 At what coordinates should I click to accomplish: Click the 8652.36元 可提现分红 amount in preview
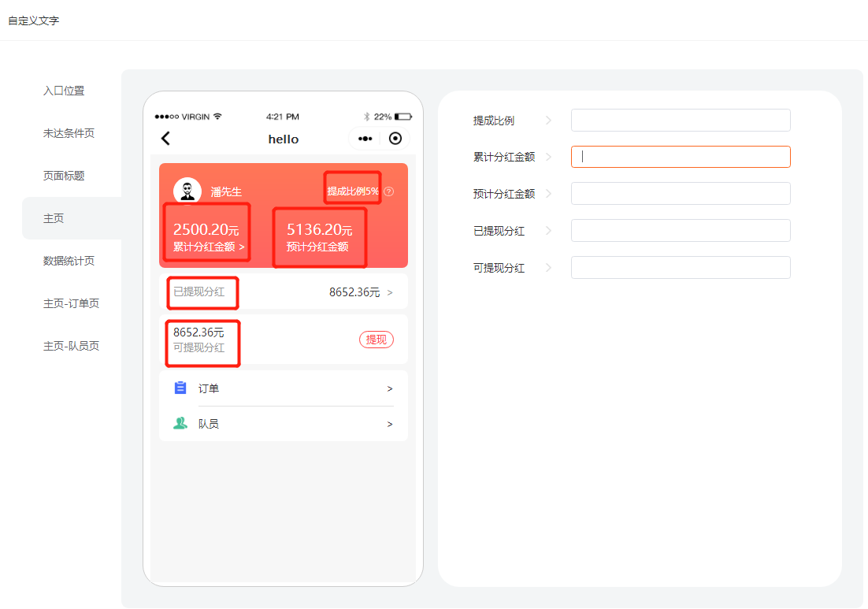198,332
